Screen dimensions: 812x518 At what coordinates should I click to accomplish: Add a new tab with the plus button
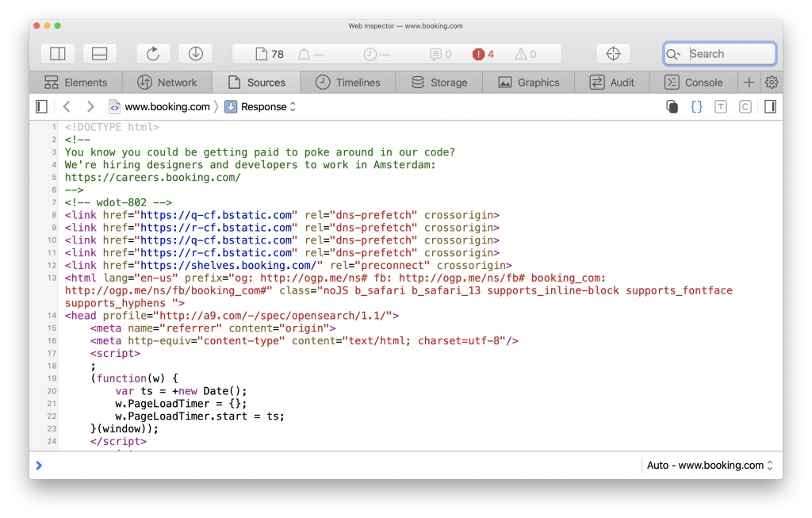click(x=749, y=82)
